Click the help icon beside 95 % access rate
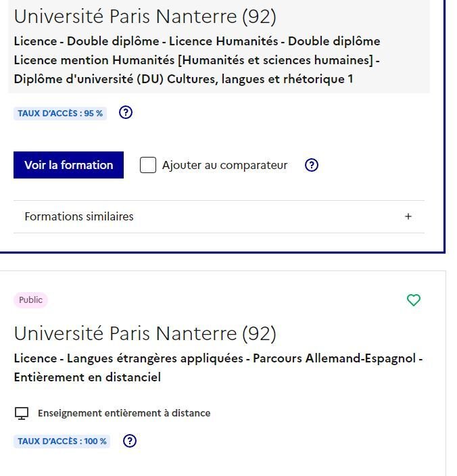The image size is (457, 476). click(x=126, y=113)
